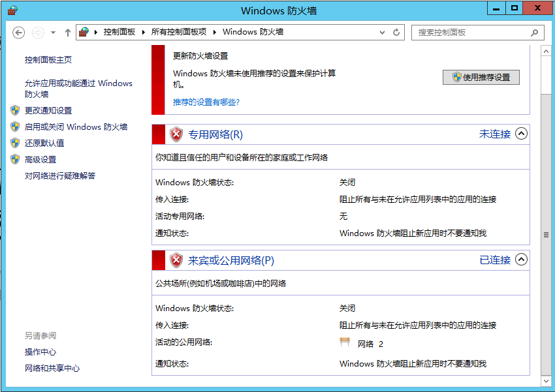Click red shield icon of 专用网络
The image size is (555, 392).
(176, 134)
